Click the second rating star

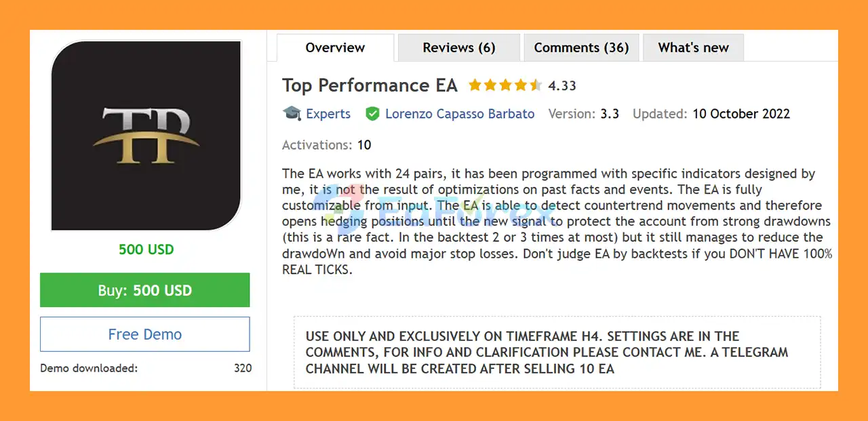[490, 85]
